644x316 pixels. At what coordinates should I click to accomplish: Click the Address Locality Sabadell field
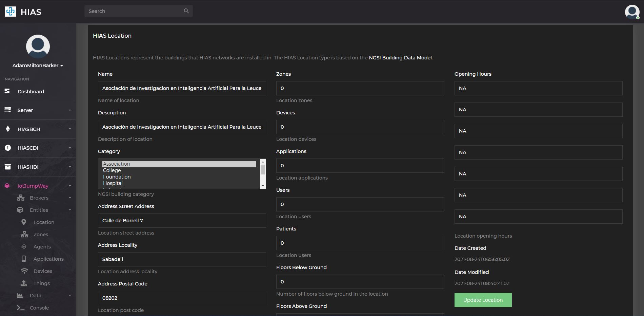click(182, 259)
